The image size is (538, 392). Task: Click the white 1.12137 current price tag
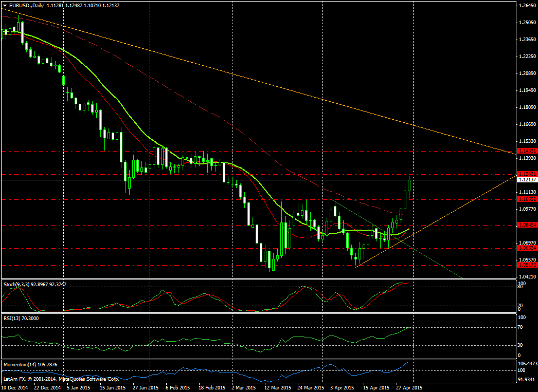pos(527,180)
